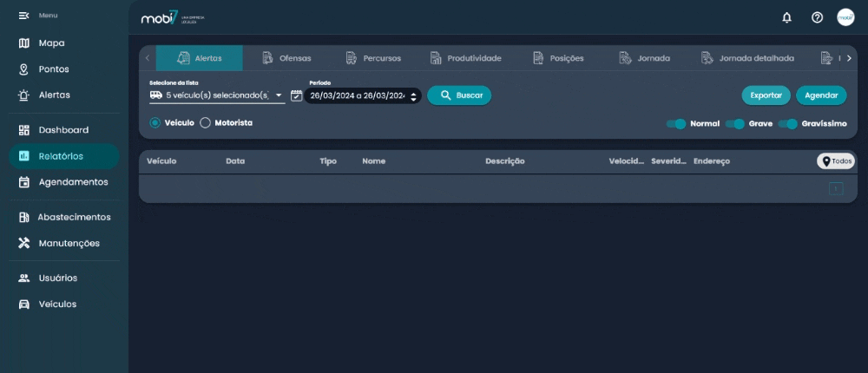Toggle the Grave severity switch
The image size is (868, 373).
pos(735,124)
